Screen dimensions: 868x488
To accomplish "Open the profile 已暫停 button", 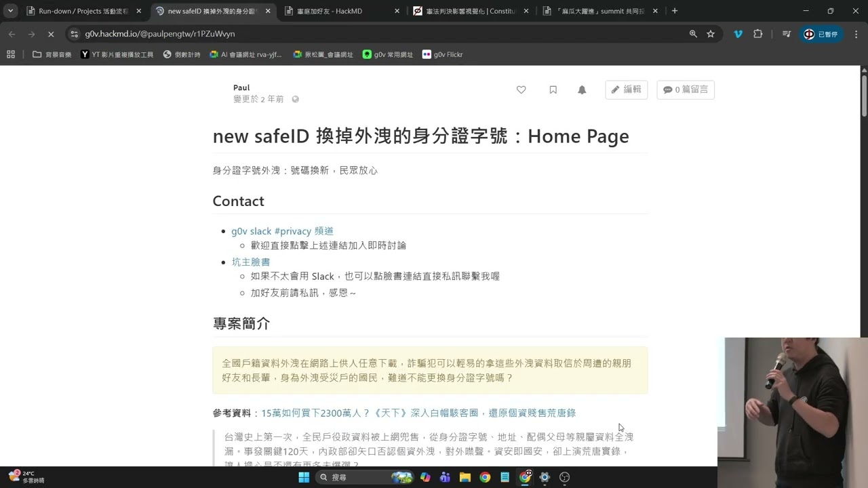I will (x=821, y=34).
